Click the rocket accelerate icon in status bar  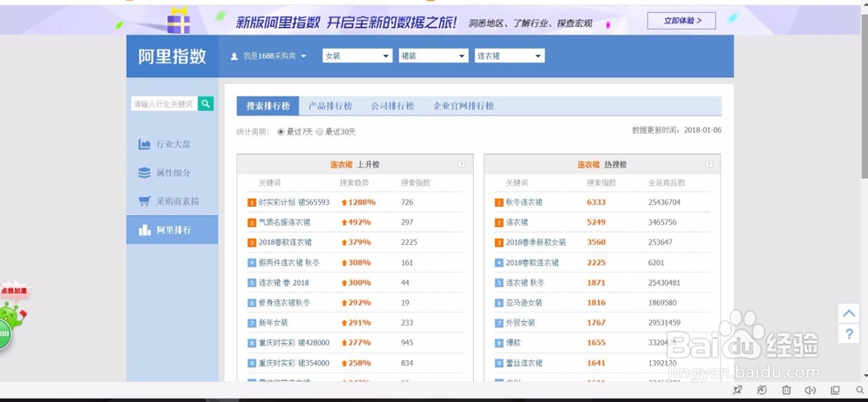coord(737,391)
